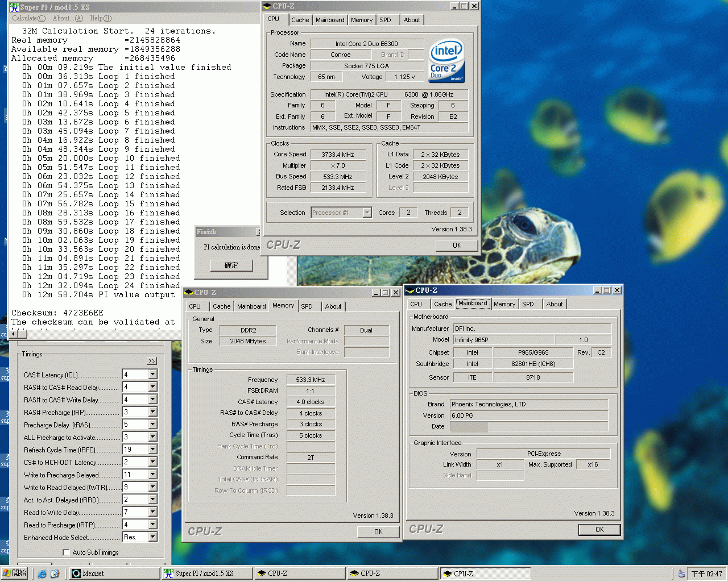
Task: Click the >> expand button in Memset timings
Action: tap(152, 361)
